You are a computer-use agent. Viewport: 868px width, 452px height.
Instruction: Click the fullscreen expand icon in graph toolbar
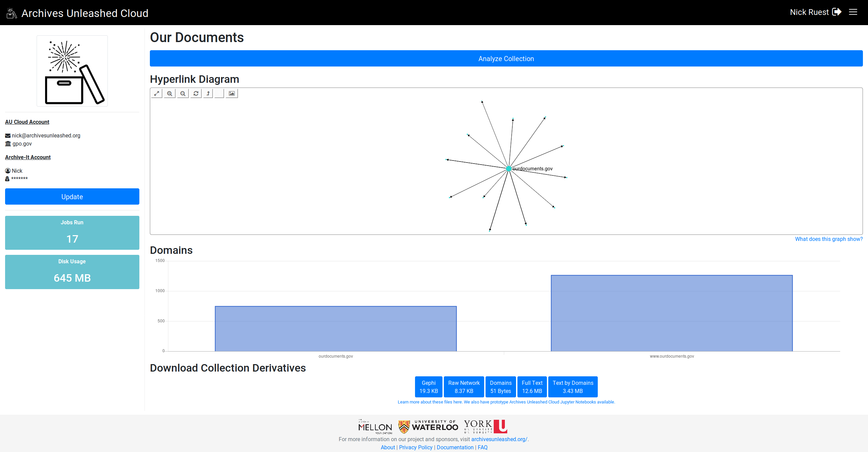pos(157,93)
